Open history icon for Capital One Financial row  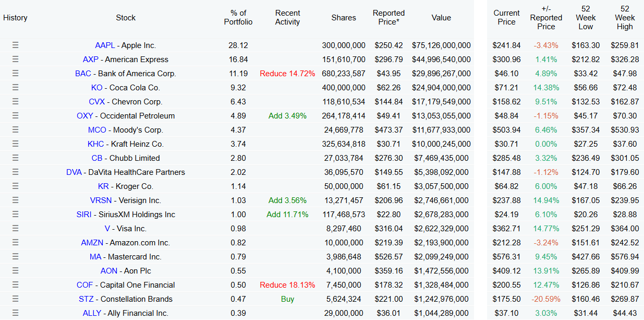tap(15, 285)
